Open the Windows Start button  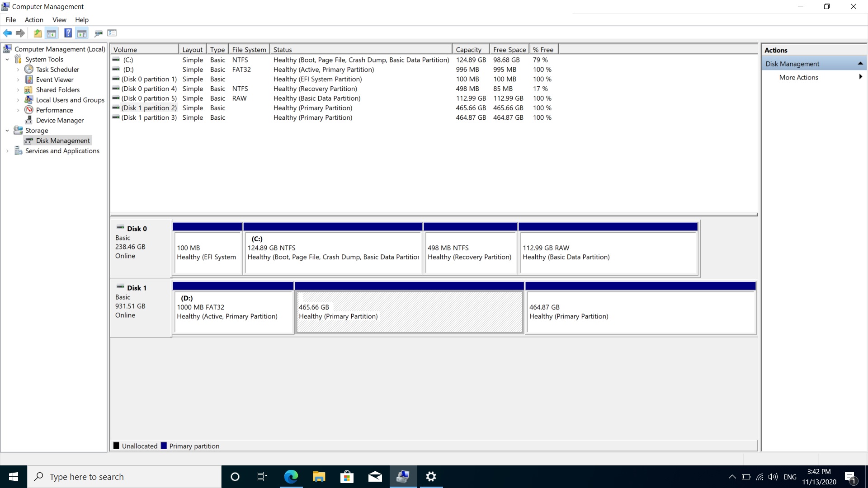click(x=13, y=476)
